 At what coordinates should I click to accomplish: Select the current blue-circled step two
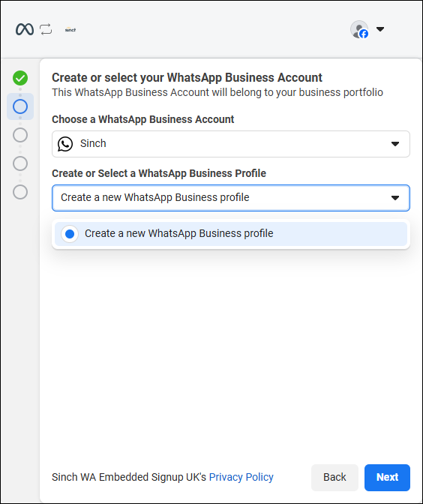(20, 106)
